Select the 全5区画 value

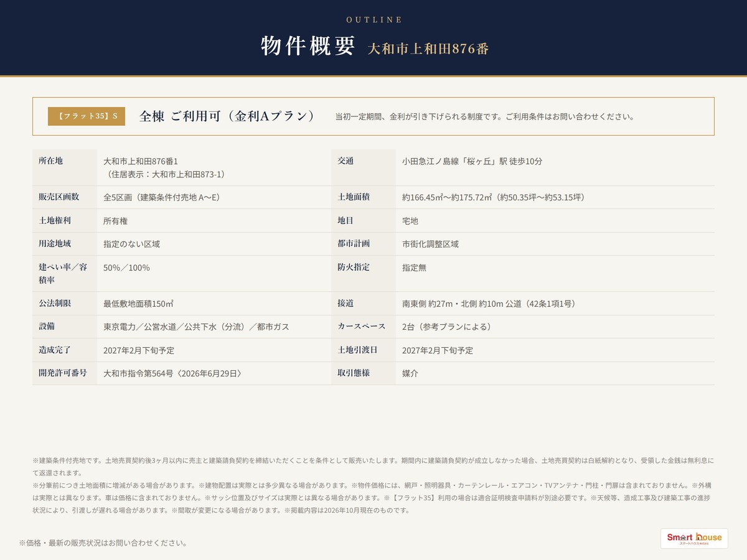tap(162, 197)
